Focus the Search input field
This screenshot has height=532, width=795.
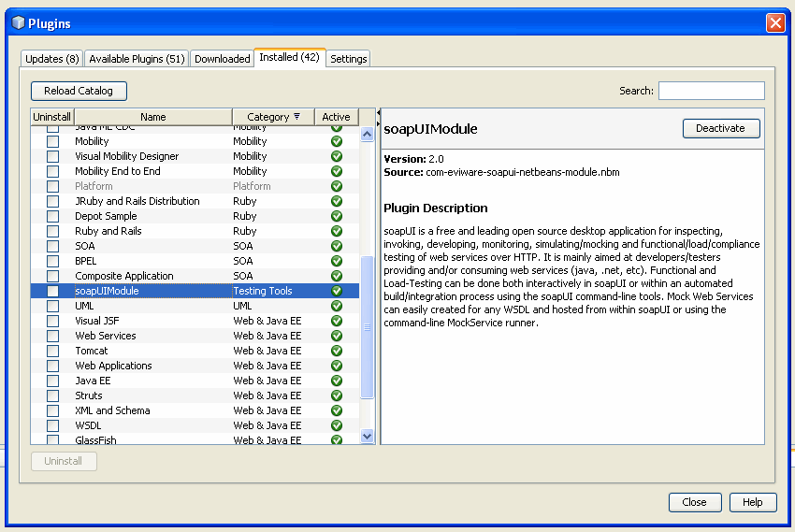point(712,91)
